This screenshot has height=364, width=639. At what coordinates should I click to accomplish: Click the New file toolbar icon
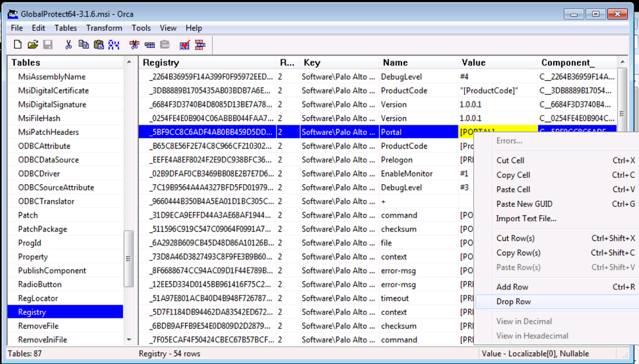18,45
